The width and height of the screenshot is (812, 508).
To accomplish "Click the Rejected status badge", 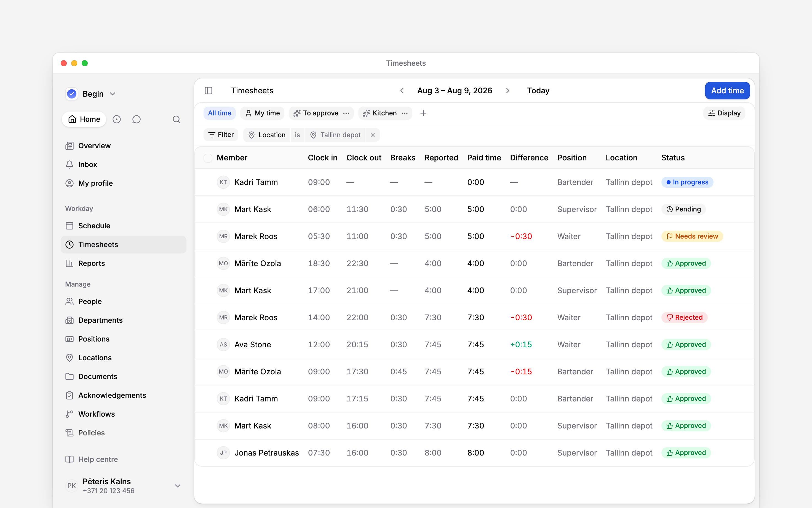I will tap(684, 317).
